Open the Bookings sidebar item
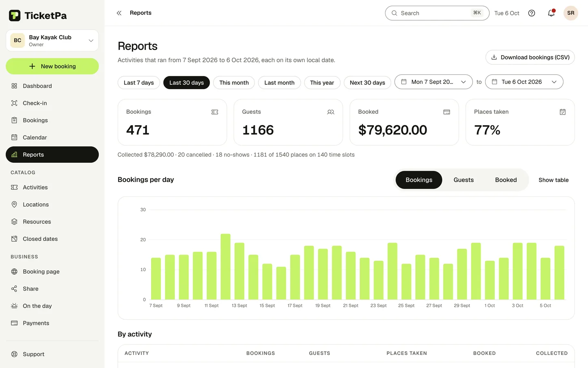The image size is (588, 368). point(52,120)
